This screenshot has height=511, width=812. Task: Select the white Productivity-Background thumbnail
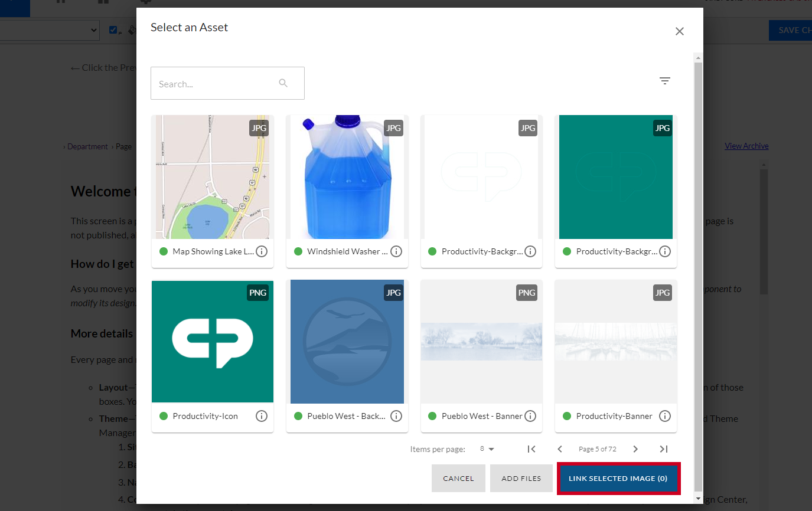481,177
